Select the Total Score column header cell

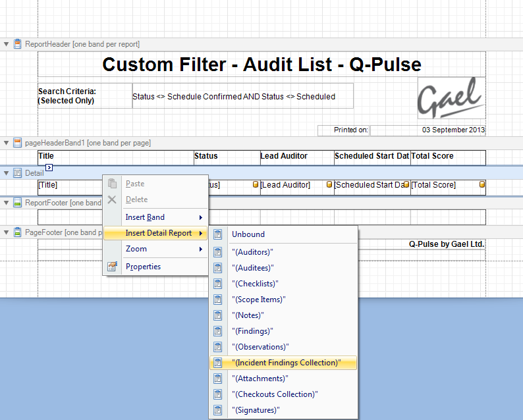pyautogui.click(x=449, y=158)
